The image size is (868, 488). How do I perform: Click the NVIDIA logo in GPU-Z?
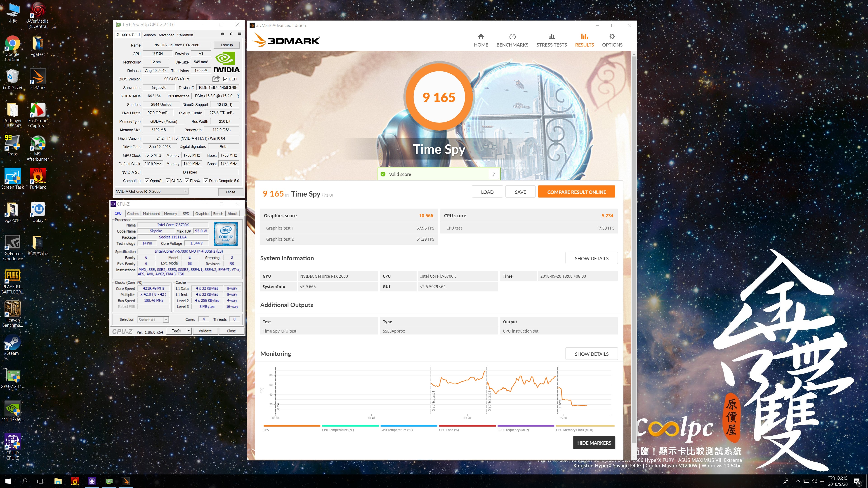(226, 62)
